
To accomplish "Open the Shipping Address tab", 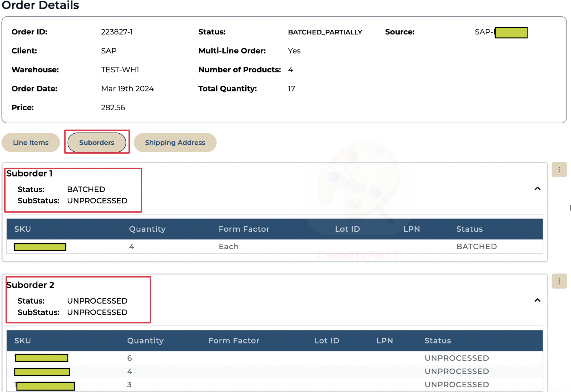I will [175, 143].
